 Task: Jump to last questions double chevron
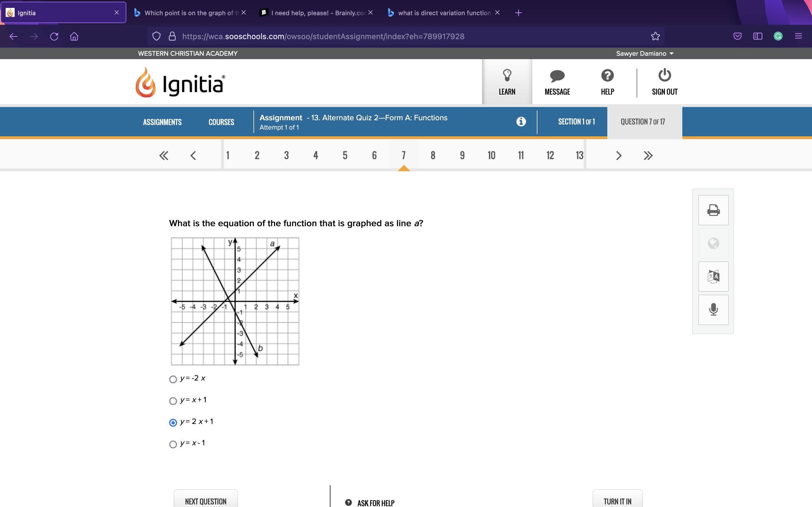tap(648, 155)
